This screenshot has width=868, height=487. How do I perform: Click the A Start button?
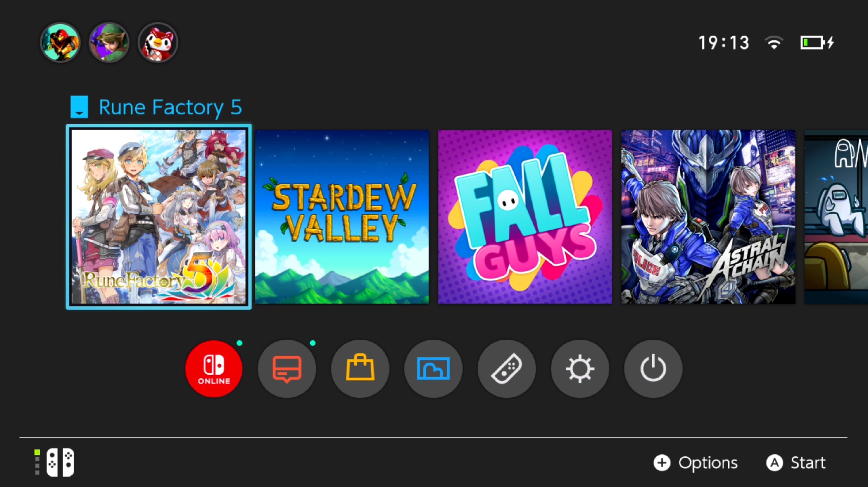click(796, 463)
